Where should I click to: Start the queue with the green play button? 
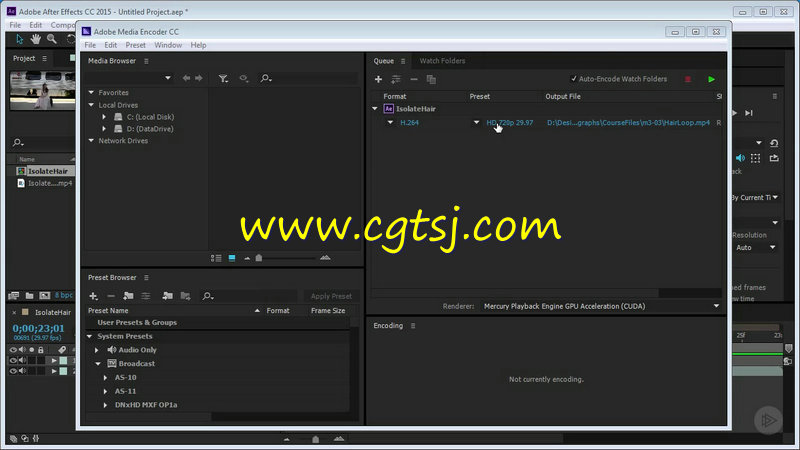(711, 79)
